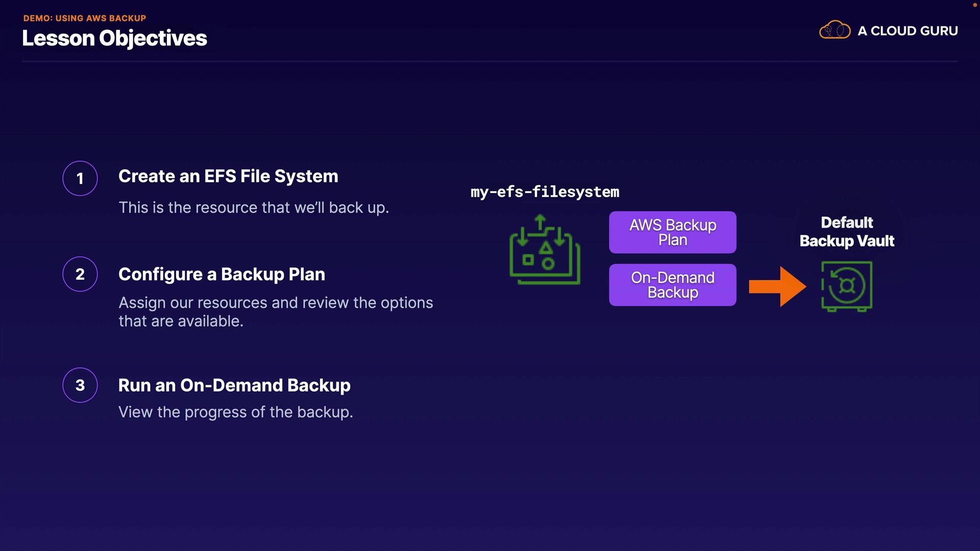Click 'View the progress of the backup' text
Screen dimensions: 980x551
235,412
